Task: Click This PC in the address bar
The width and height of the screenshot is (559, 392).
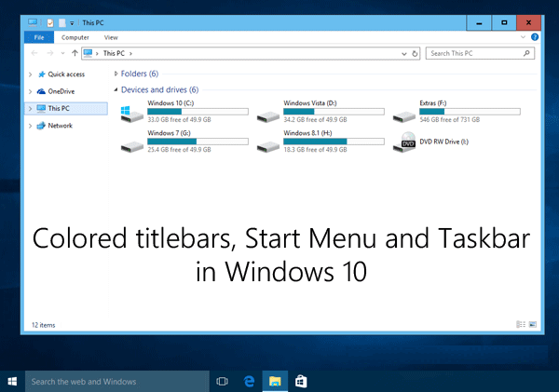Action: 114,53
